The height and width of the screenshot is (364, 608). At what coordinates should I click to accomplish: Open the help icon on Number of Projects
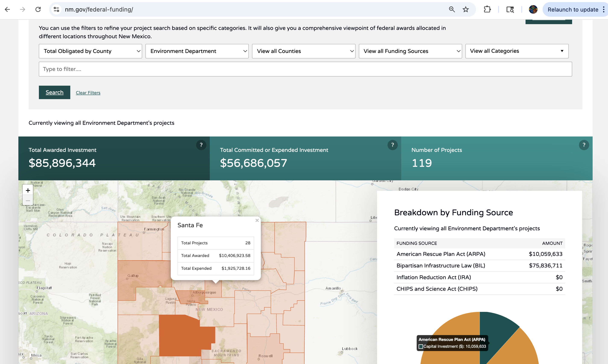point(584,145)
